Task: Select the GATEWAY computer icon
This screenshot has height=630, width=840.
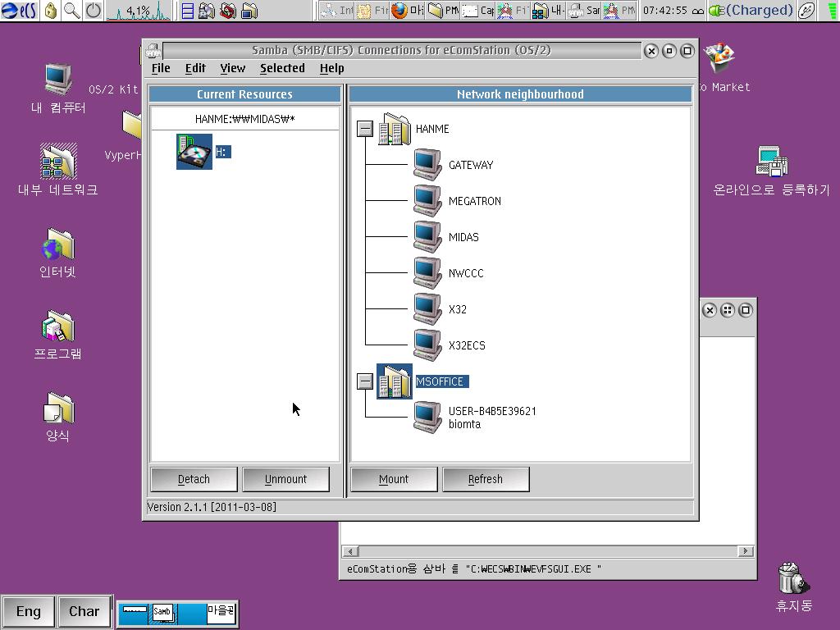Action: tap(427, 165)
